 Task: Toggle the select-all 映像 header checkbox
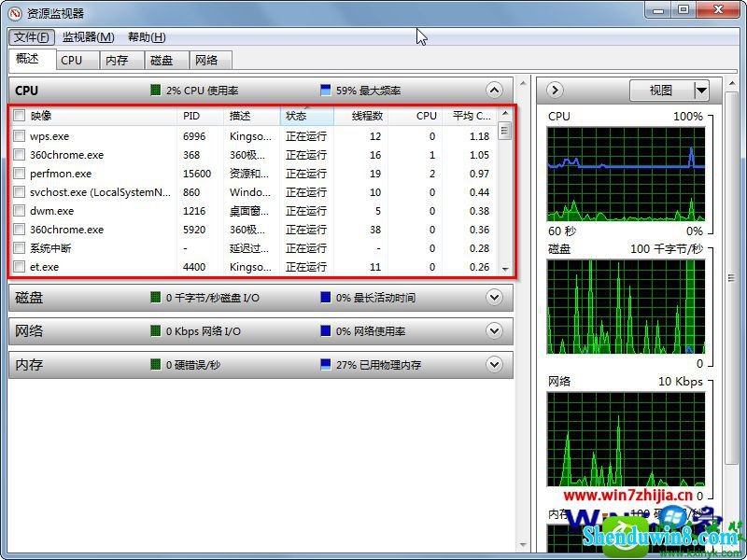click(x=19, y=115)
